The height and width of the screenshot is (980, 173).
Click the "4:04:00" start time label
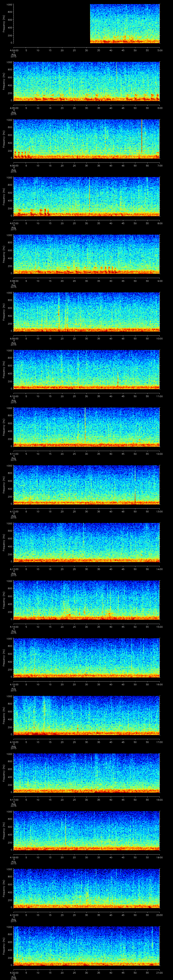tap(14, 50)
